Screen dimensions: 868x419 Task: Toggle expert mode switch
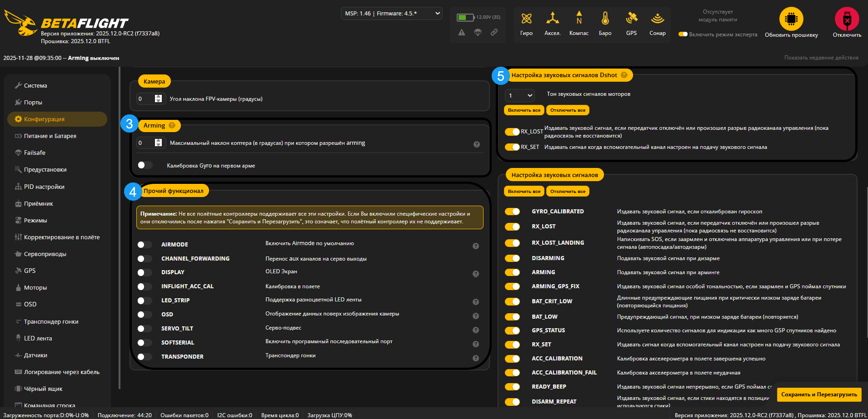click(683, 35)
